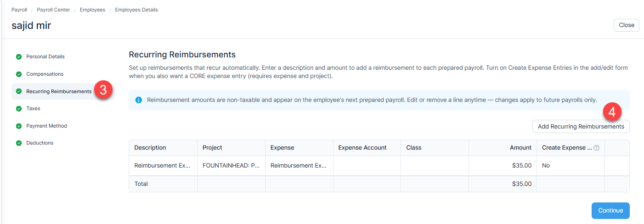Go to the Deductions step

click(40, 143)
